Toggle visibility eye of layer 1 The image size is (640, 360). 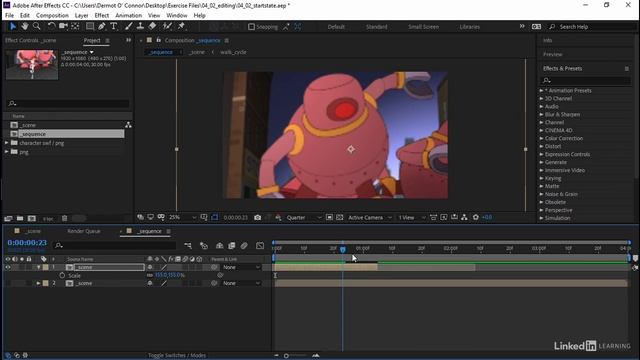[7, 267]
